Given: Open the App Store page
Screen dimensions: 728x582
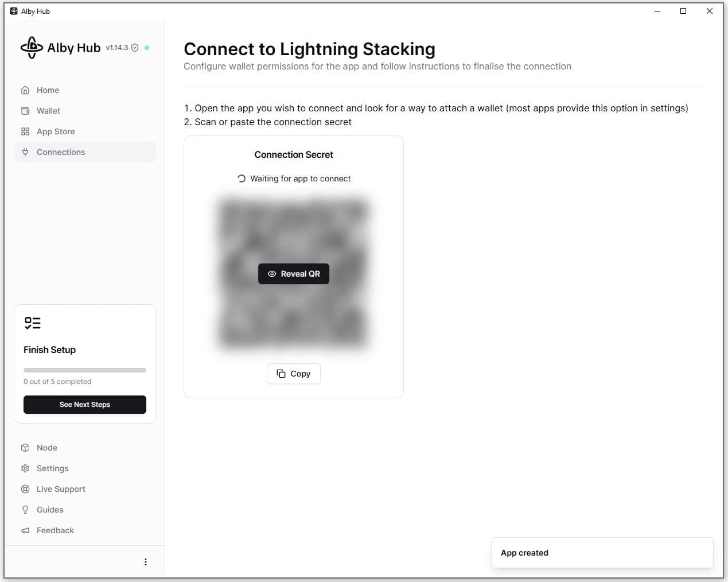Looking at the screenshot, I should (x=85, y=131).
